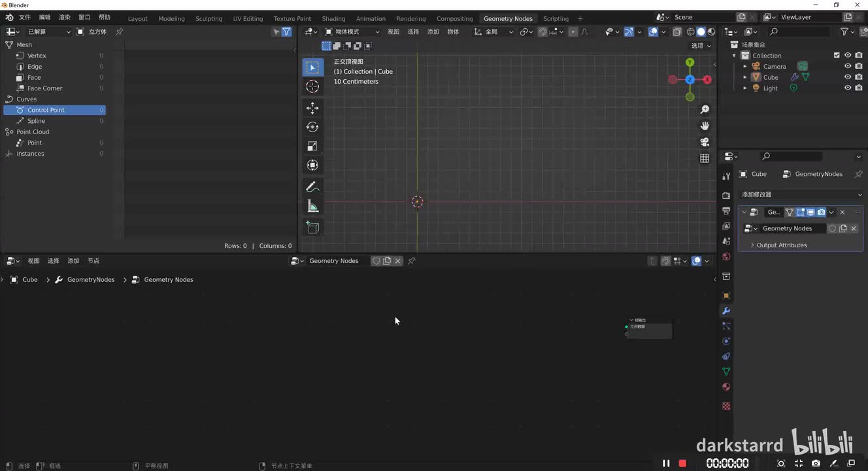Click the Add Cube tool icon

pyautogui.click(x=312, y=227)
